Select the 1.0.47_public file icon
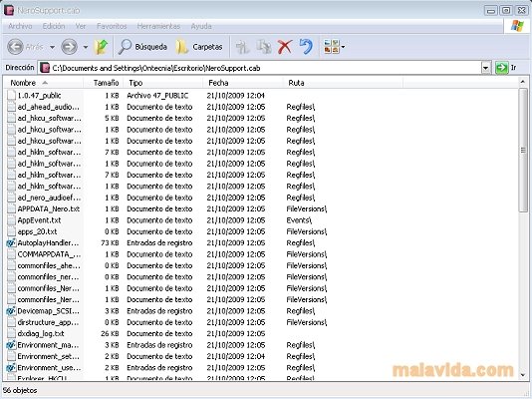Viewport: 532px width, 399px height. coord(11,96)
